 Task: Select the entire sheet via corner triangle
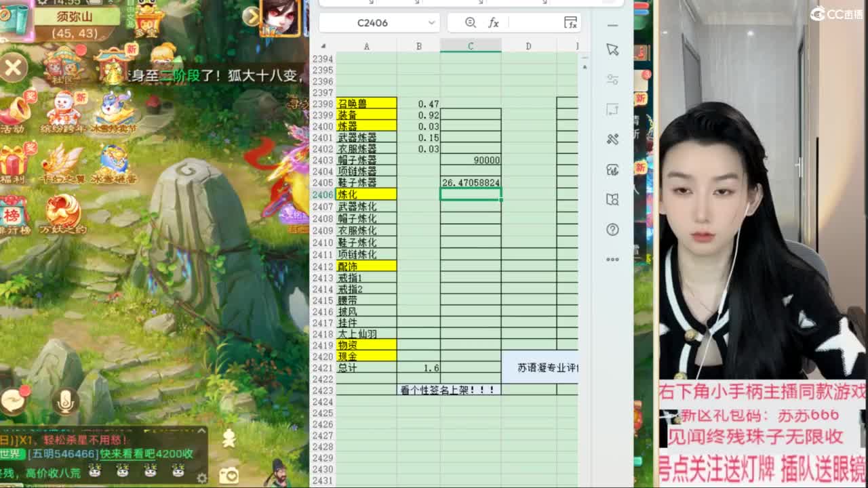[323, 46]
